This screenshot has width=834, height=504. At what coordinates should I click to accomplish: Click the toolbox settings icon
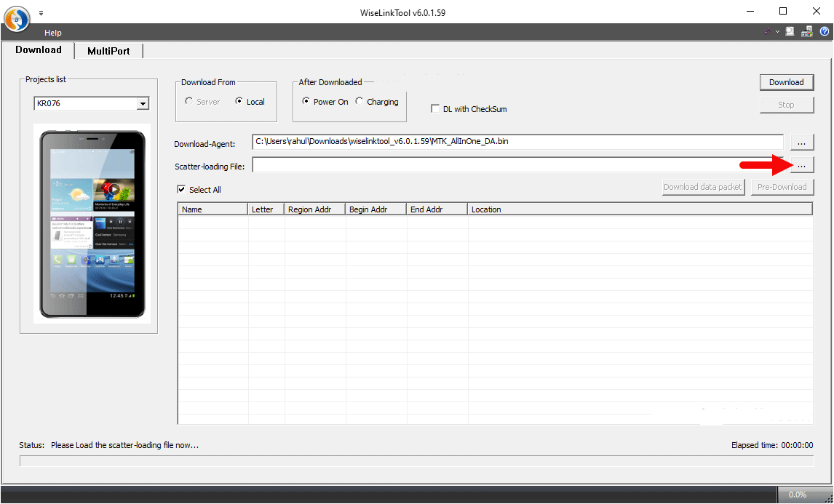(x=806, y=32)
